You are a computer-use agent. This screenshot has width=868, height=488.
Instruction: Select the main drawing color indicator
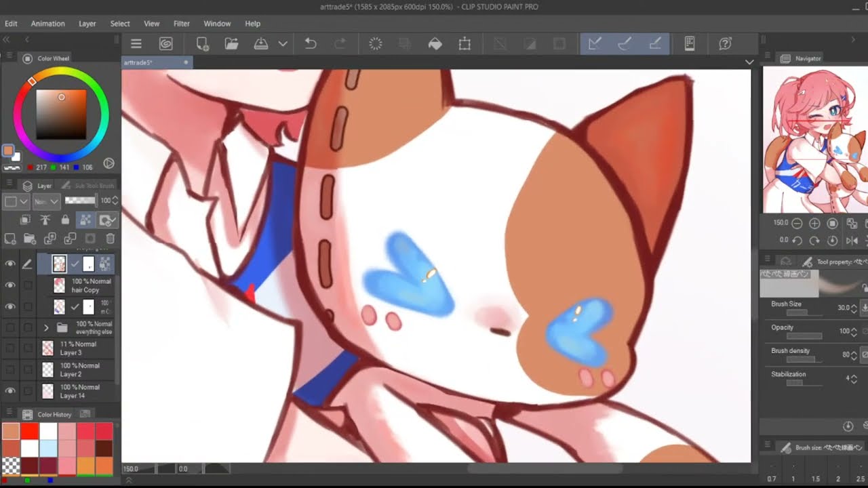coord(7,150)
